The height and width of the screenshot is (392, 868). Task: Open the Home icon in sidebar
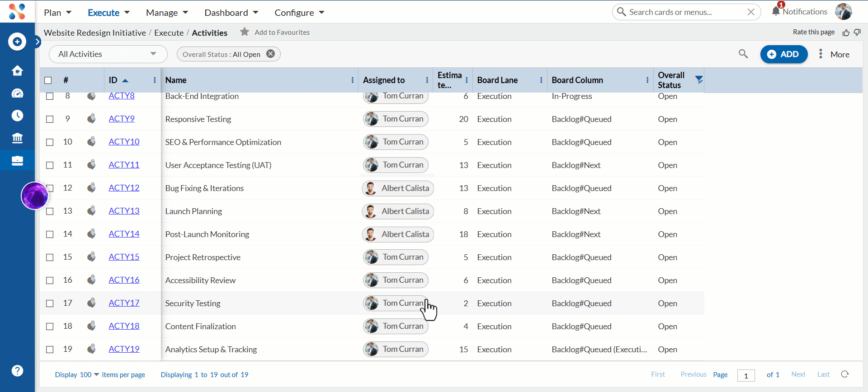(x=17, y=70)
